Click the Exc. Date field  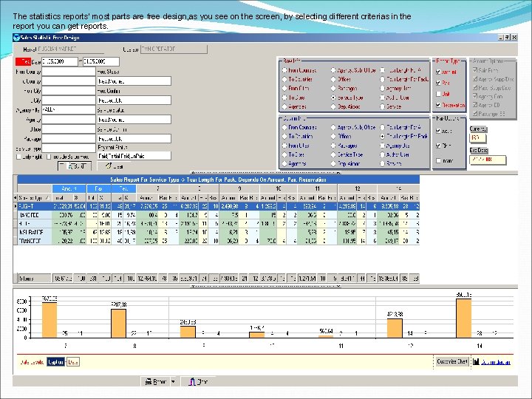click(488, 160)
